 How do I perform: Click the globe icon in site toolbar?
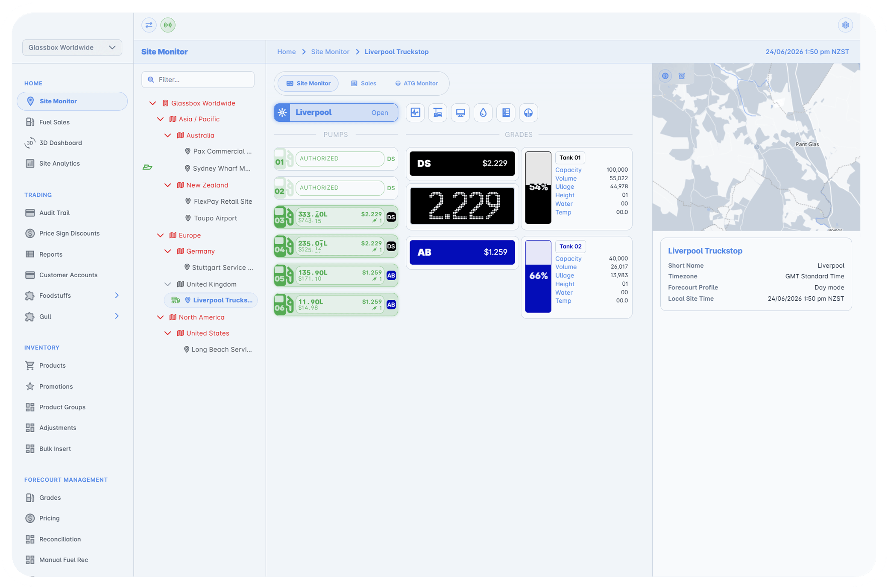(528, 113)
